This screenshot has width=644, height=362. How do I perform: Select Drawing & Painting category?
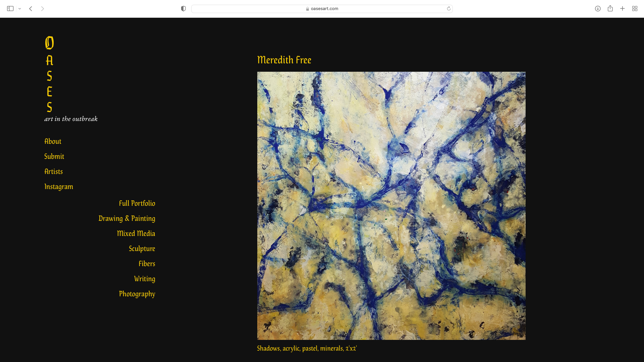[x=127, y=219]
